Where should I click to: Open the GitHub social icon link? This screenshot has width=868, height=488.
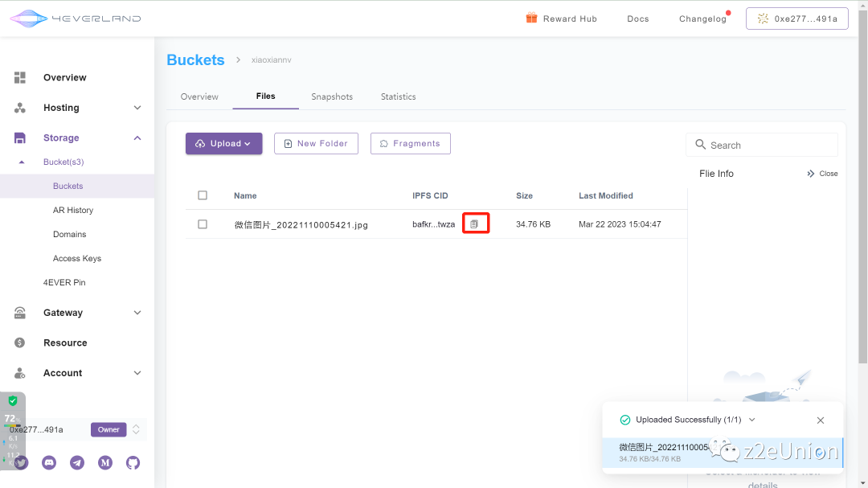tap(133, 462)
